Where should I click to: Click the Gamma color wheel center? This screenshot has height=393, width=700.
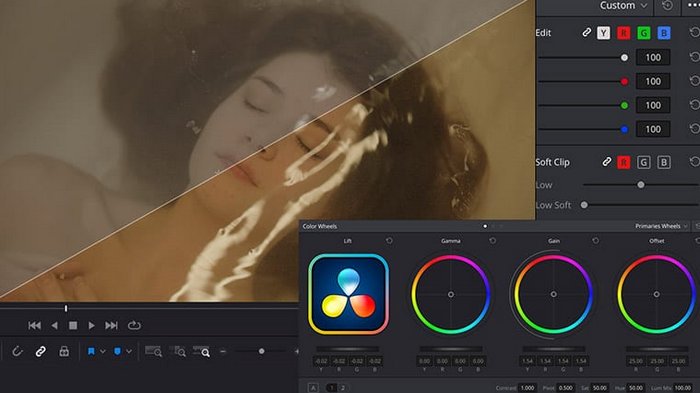[451, 294]
